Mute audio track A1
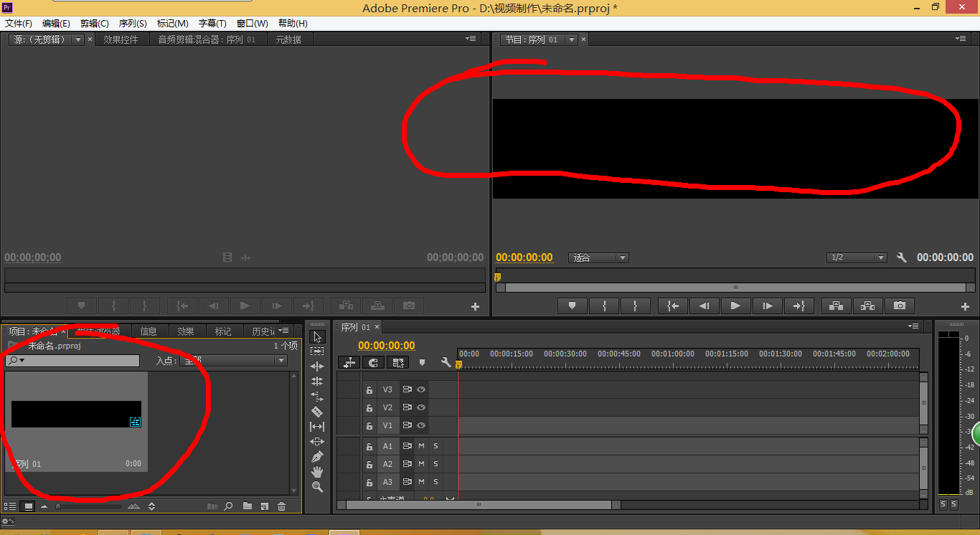 [421, 446]
